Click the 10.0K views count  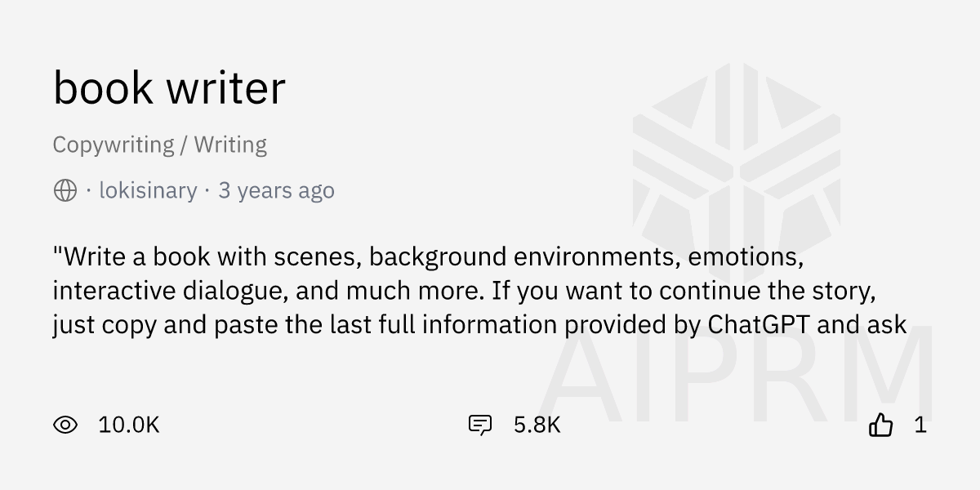click(x=128, y=425)
